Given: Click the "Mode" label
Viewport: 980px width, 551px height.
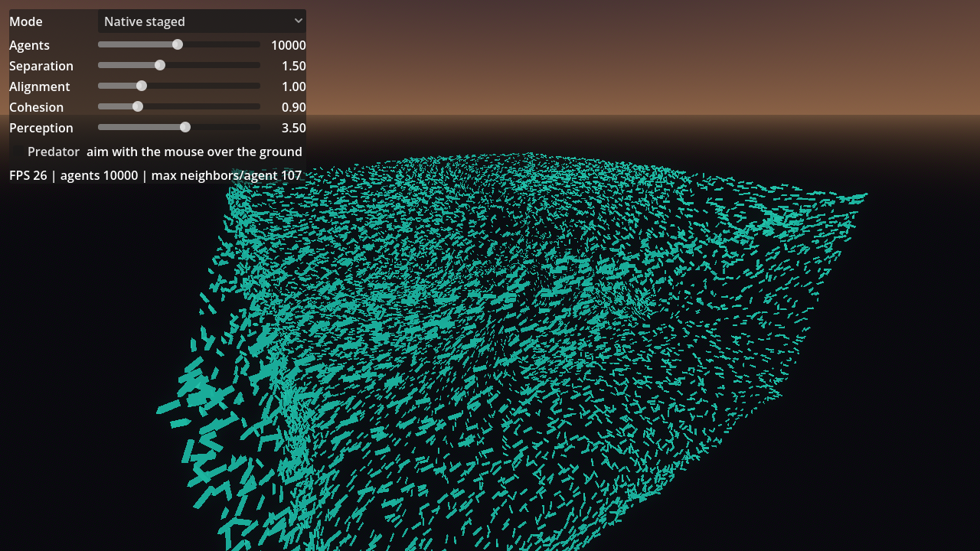Looking at the screenshot, I should point(26,21).
